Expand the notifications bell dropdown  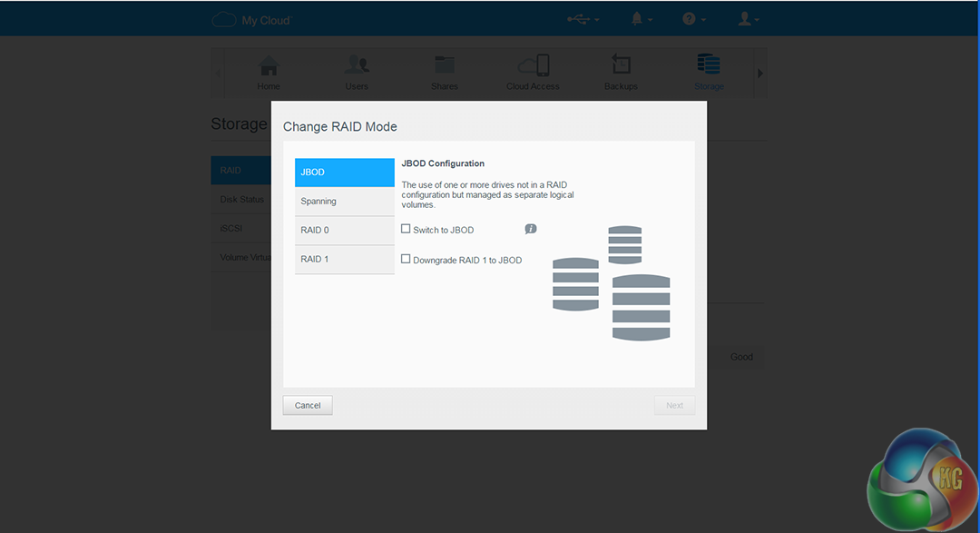coord(642,19)
